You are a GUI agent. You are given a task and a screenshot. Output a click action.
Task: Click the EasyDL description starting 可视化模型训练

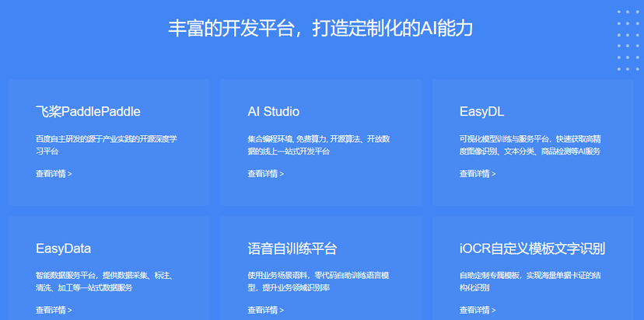tap(530, 145)
